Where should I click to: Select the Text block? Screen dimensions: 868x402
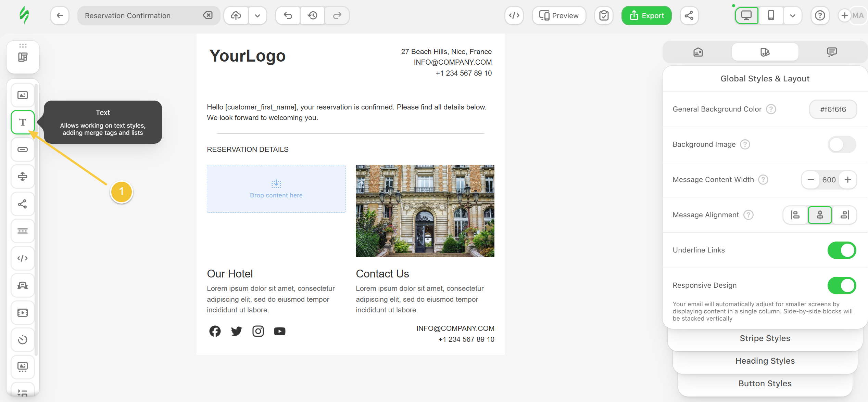pyautogui.click(x=23, y=122)
